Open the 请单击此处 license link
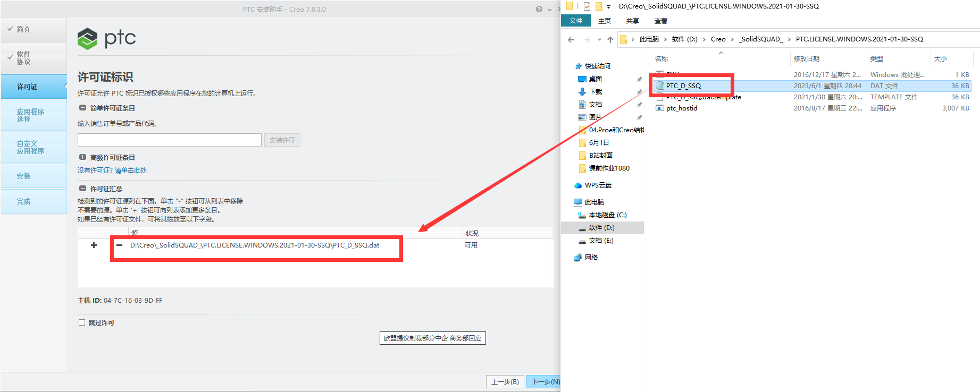Image resolution: width=980 pixels, height=392 pixels. tap(131, 171)
